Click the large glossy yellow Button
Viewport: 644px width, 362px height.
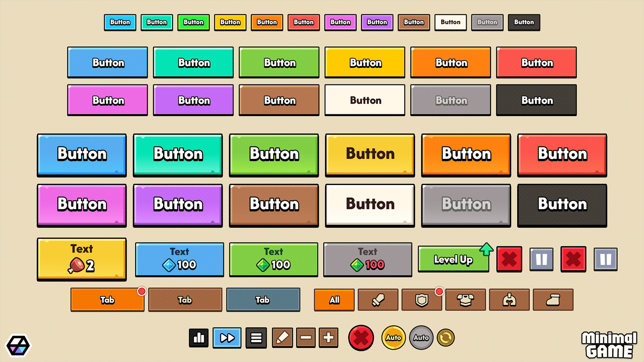tap(370, 155)
